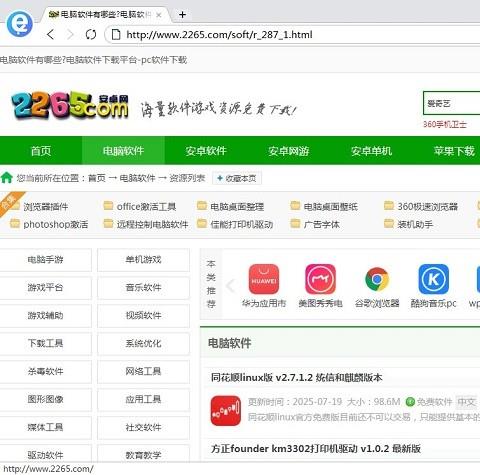This screenshot has width=480, height=475.
Task: Click the green home breadcrumb icon
Action: [7, 178]
